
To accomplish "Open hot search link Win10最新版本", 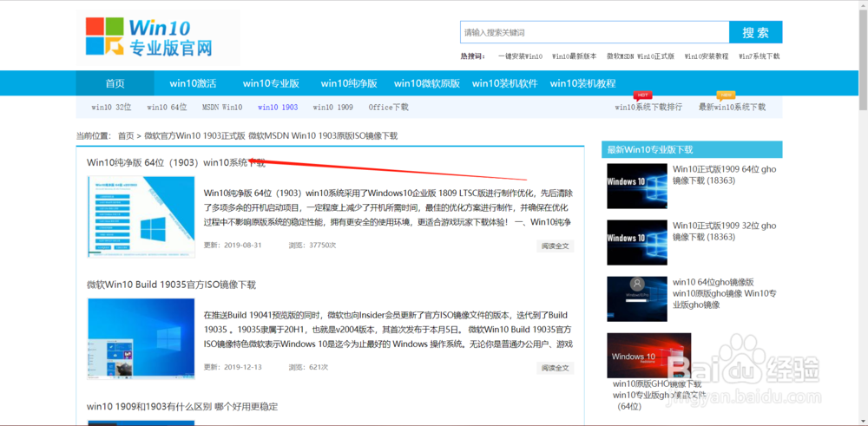I will pyautogui.click(x=575, y=56).
